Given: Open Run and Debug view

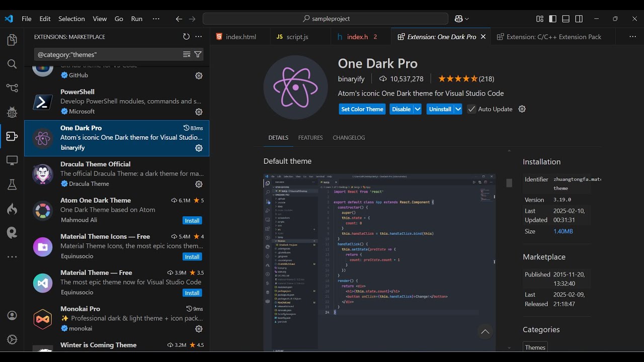Looking at the screenshot, I should click(x=12, y=112).
